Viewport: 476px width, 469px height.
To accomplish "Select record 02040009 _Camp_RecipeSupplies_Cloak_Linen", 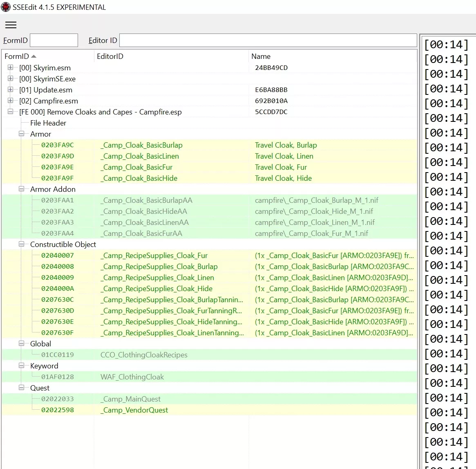I will tap(210, 278).
